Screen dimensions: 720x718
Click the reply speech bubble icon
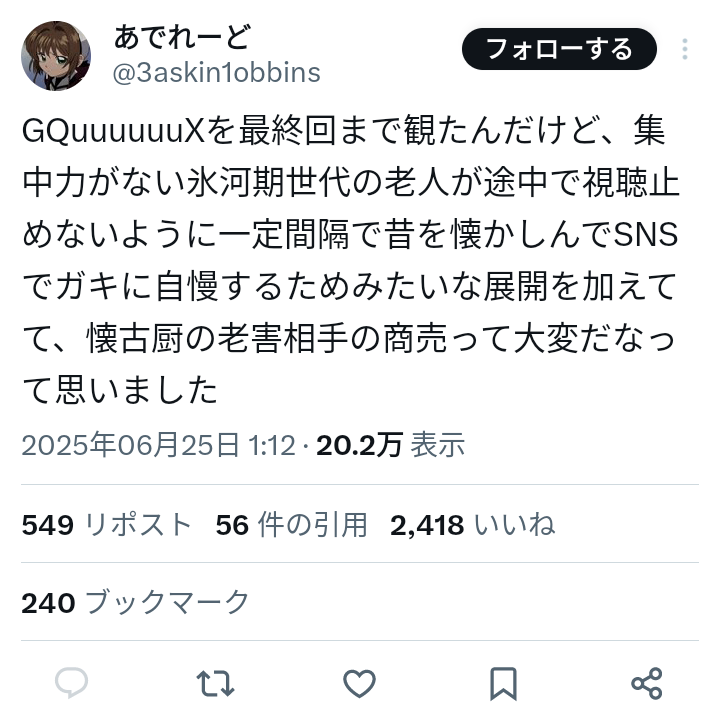[72, 683]
